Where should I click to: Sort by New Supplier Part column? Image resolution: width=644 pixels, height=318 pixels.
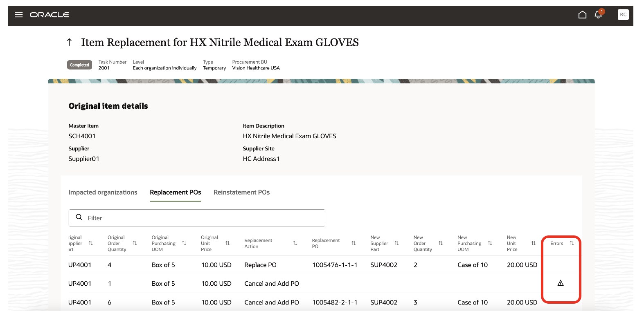coord(396,243)
